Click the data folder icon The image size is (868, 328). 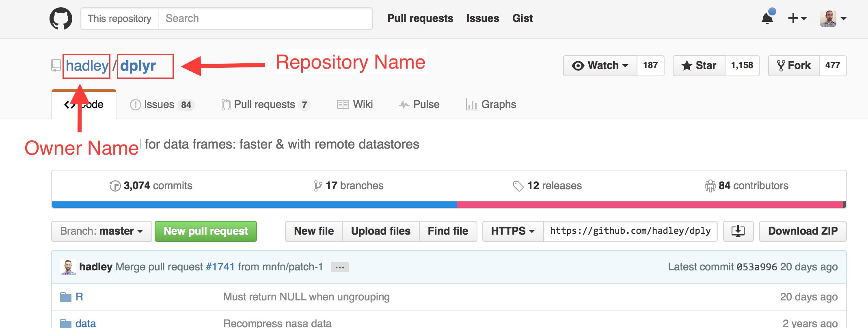65,323
